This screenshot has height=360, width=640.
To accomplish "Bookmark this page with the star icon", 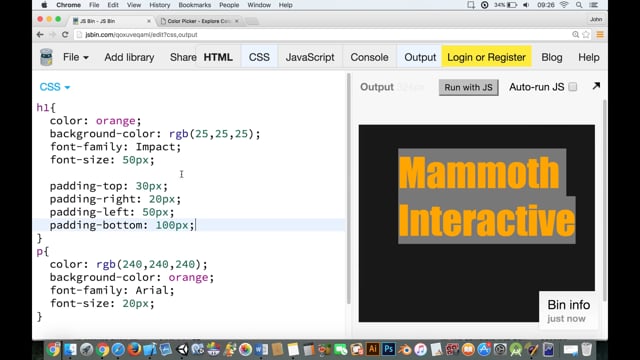I will coord(586,35).
